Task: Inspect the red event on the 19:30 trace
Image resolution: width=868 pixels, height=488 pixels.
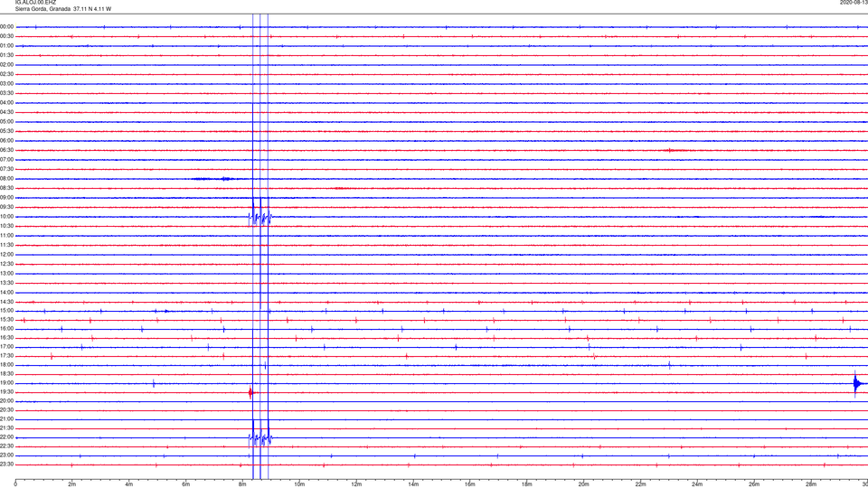Action: coord(250,392)
